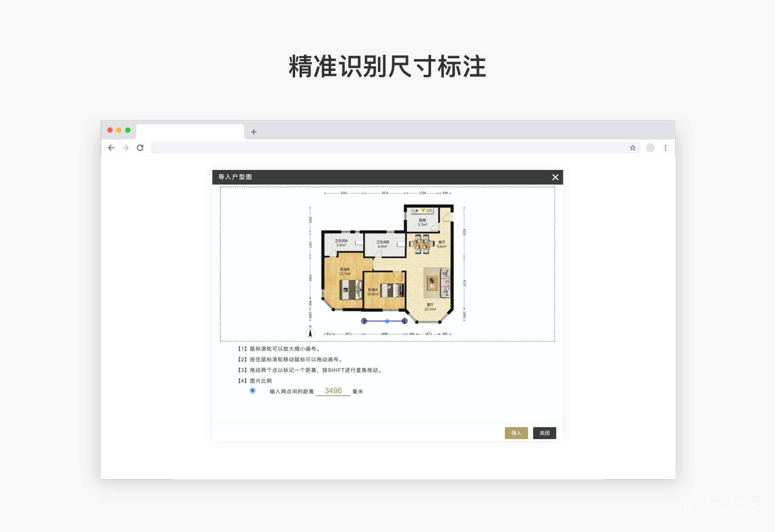Click instruction line 【1】鼠标滚轮可以放大缩小画布
Image resolution: width=775 pixels, height=532 pixels.
[279, 349]
